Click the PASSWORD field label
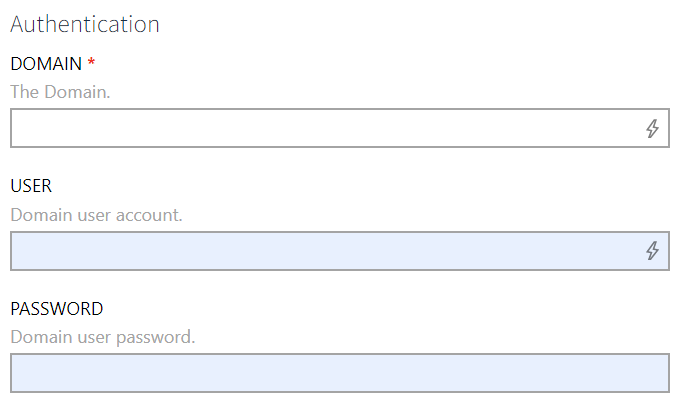 [57, 308]
